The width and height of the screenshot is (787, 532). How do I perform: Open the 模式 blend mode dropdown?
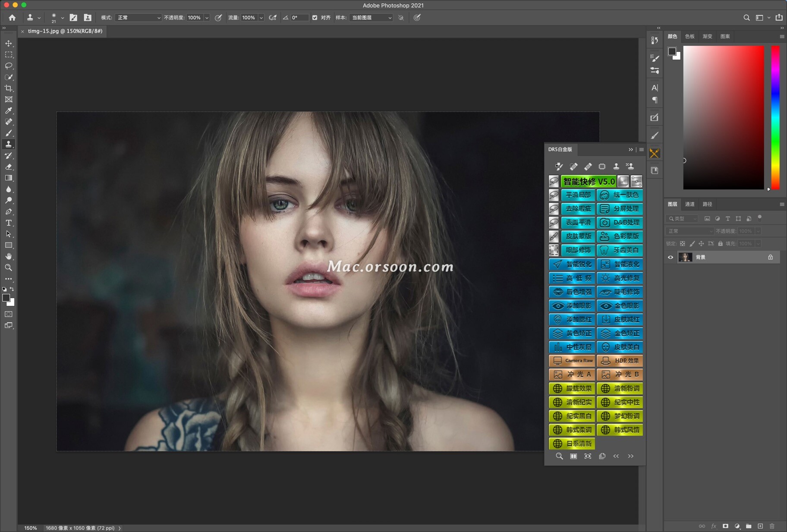tap(139, 18)
